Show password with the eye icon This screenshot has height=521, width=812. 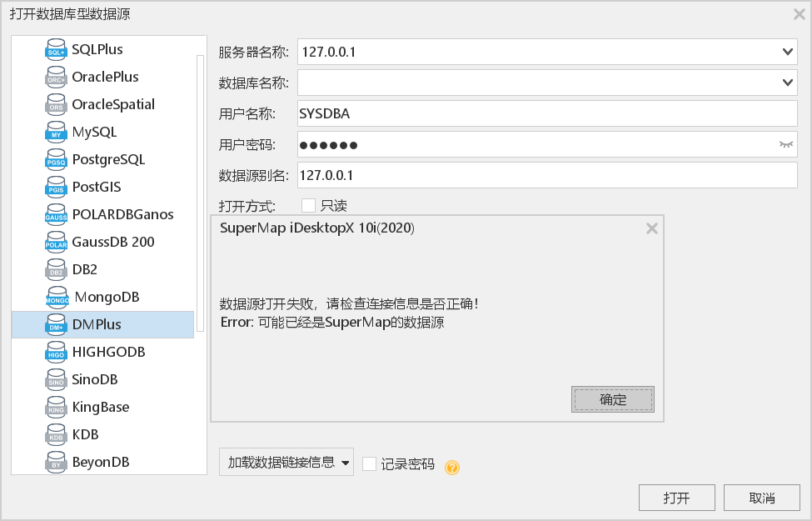pyautogui.click(x=786, y=145)
